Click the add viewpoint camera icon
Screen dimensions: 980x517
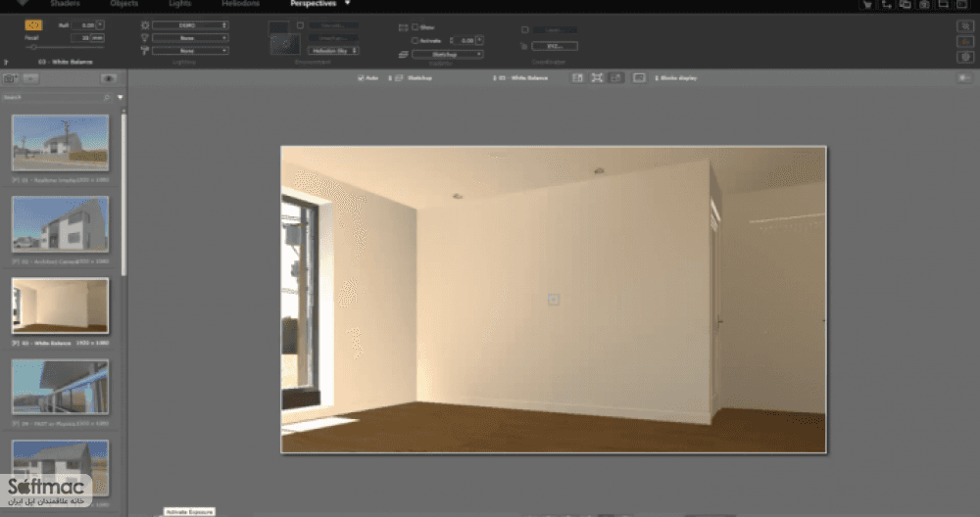tap(10, 78)
